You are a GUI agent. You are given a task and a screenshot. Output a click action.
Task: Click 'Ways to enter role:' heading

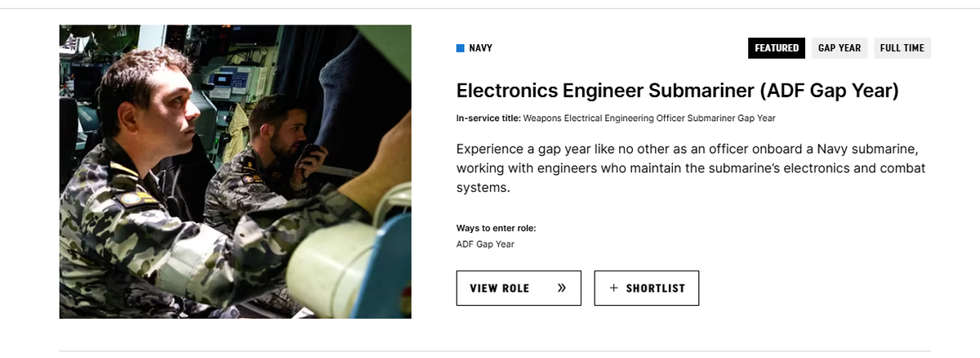[496, 228]
